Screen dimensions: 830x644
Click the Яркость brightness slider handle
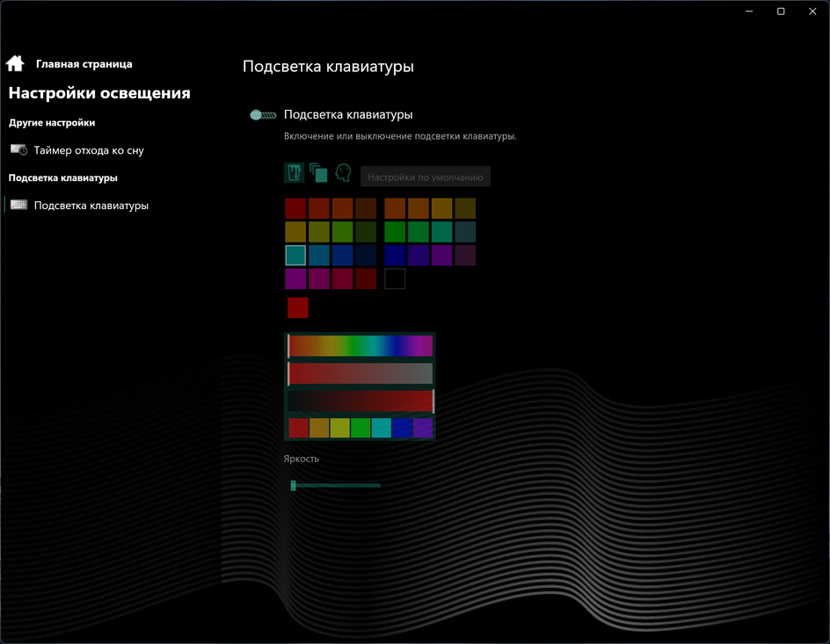pos(294,485)
